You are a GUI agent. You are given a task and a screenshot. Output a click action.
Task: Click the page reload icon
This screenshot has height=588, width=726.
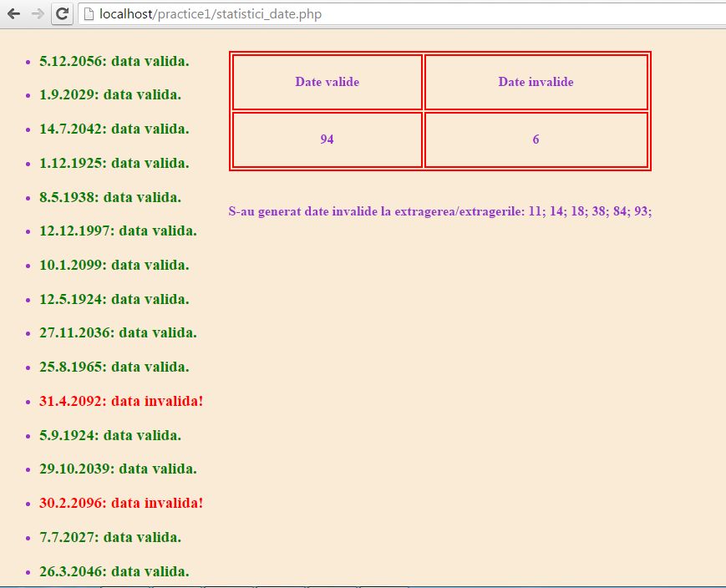coord(60,13)
